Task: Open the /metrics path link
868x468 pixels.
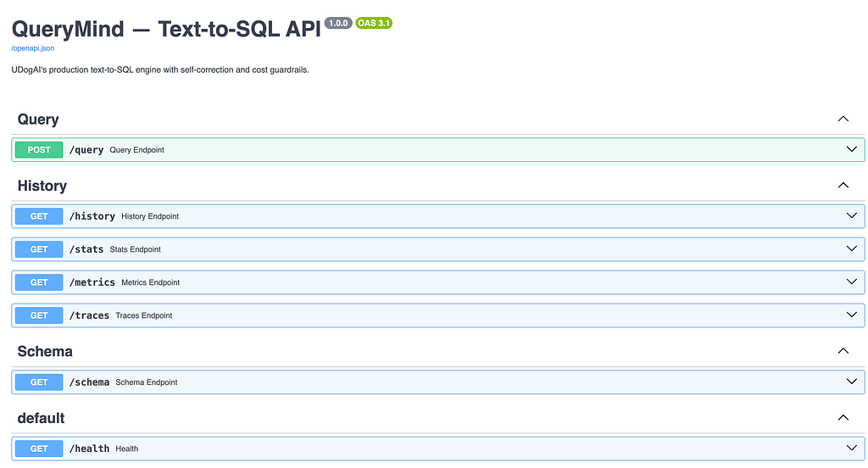Action: coord(92,282)
